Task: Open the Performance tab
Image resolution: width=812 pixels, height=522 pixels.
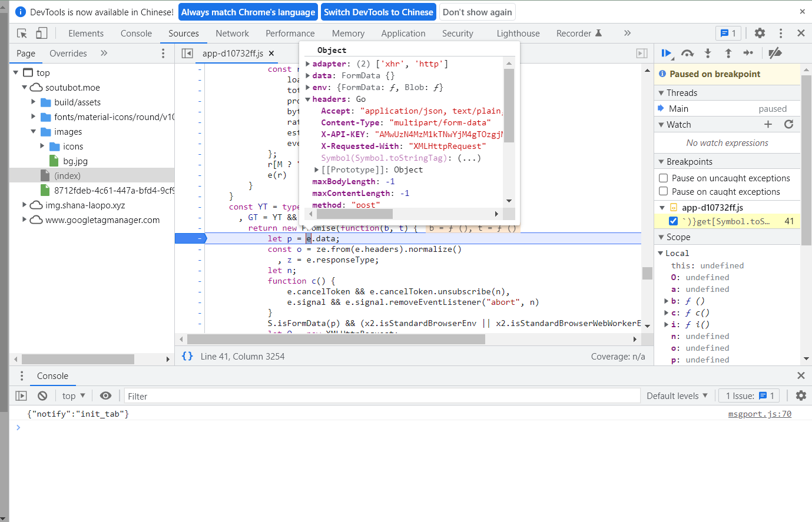Action: tap(290, 34)
